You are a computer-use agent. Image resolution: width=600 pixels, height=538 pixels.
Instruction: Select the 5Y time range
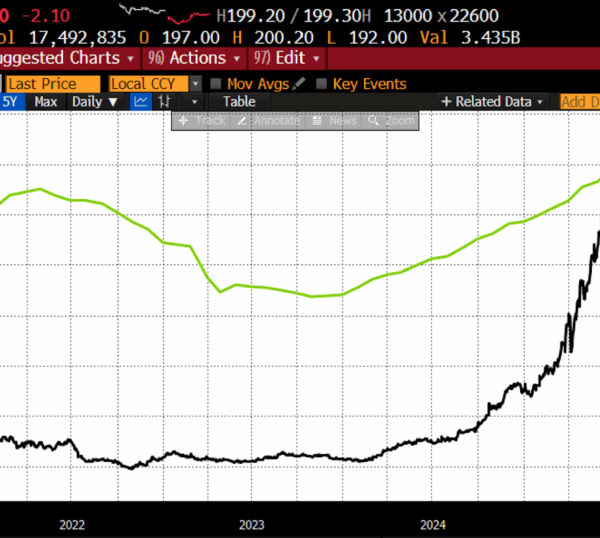[10, 101]
